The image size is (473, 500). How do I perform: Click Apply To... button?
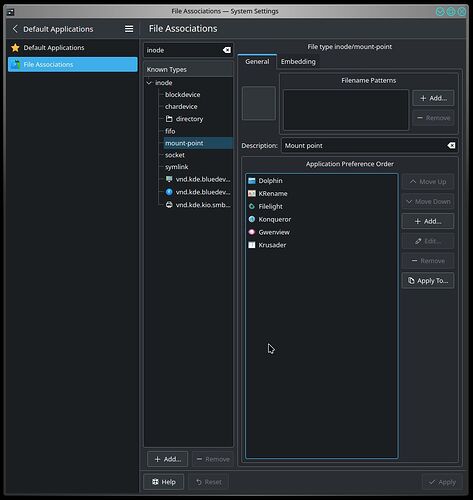[x=428, y=281]
